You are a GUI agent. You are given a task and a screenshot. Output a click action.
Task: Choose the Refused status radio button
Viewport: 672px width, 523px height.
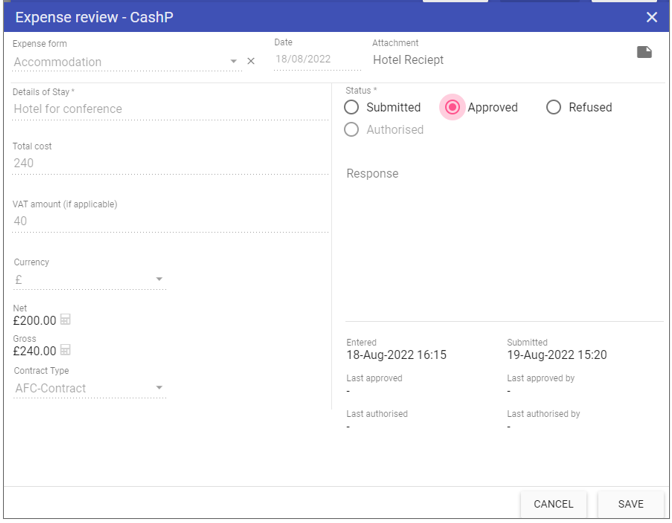coord(554,107)
